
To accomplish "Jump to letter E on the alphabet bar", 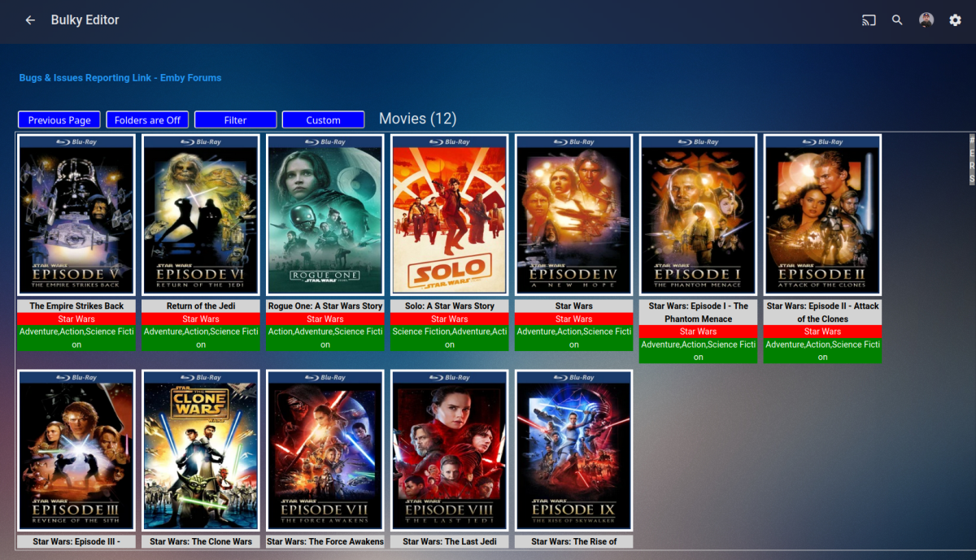I will [970, 153].
